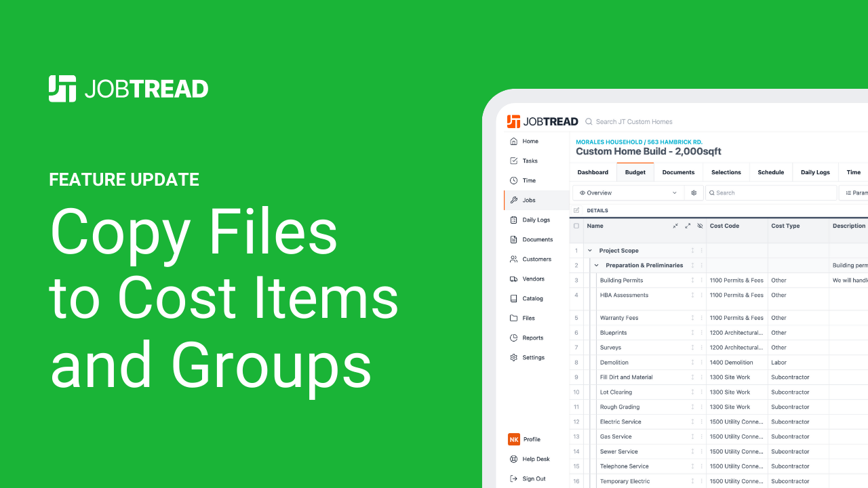Open the Schedule tab

click(770, 171)
